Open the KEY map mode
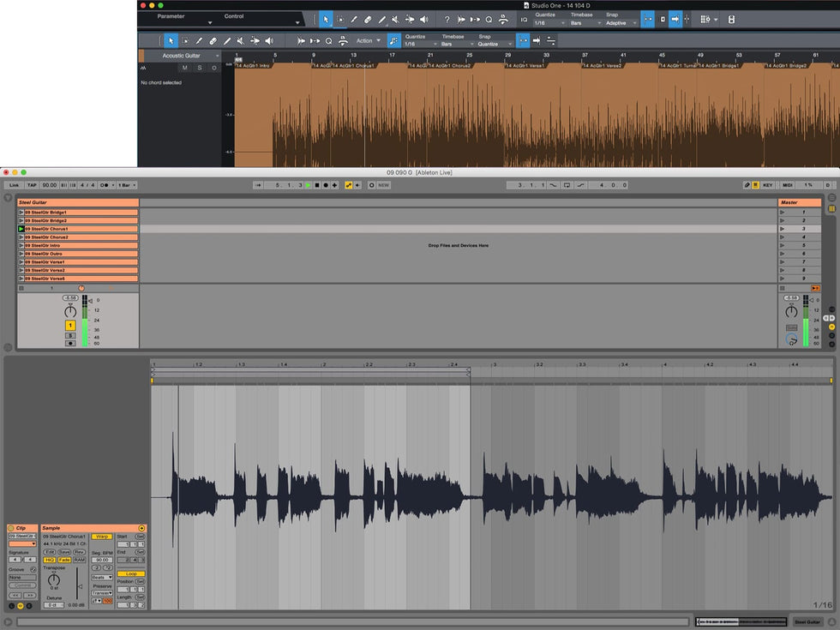This screenshot has width=840, height=630. click(x=768, y=185)
